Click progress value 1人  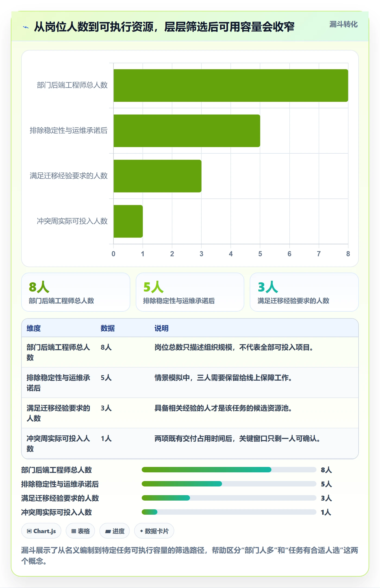coord(326,512)
